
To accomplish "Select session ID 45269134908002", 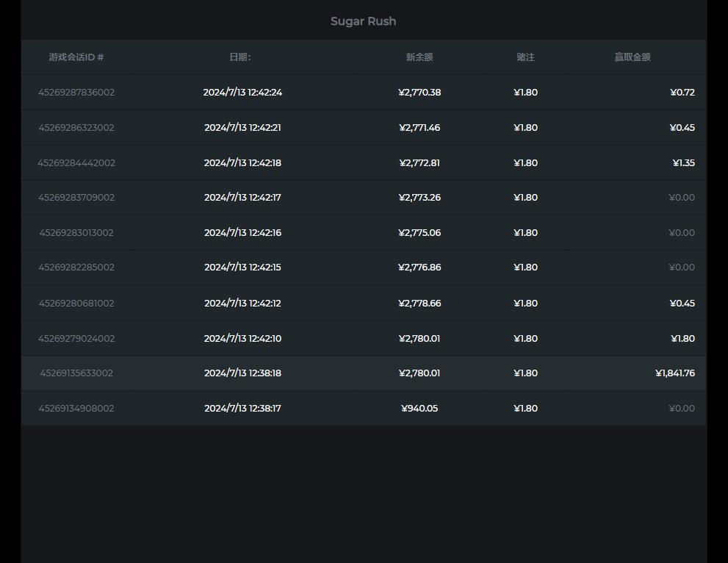I will click(x=76, y=409).
